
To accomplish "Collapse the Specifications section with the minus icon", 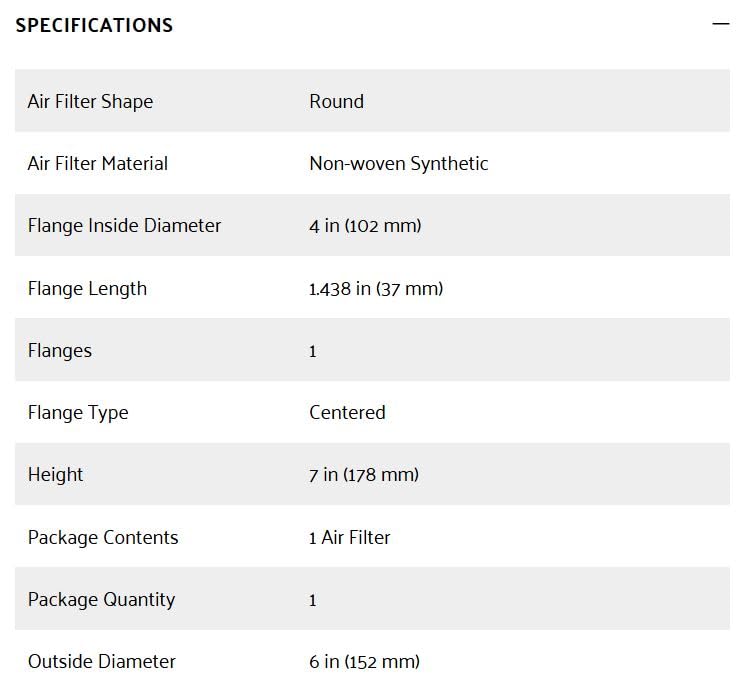I will tap(720, 25).
